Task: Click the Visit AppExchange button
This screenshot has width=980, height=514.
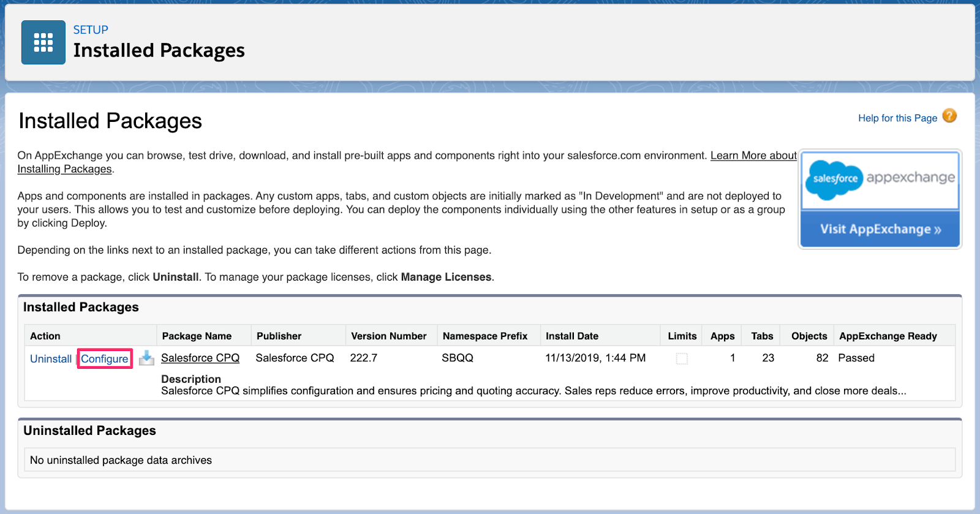Action: (x=880, y=229)
